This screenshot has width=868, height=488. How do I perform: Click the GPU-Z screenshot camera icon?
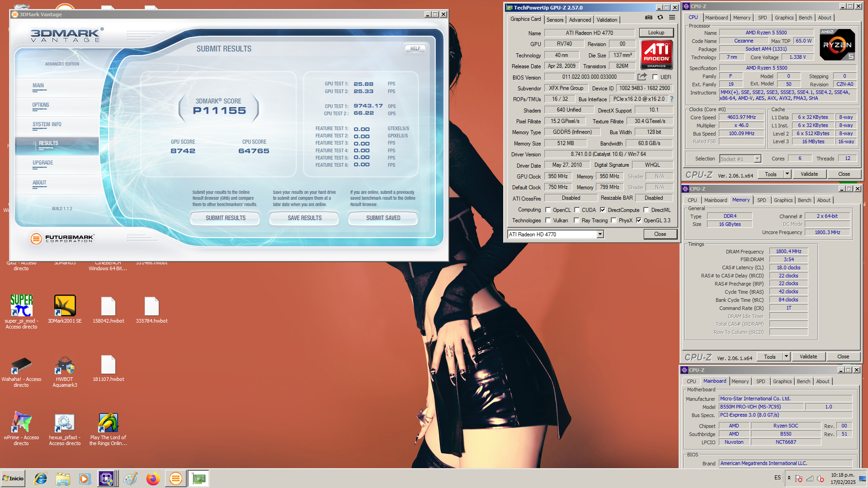[x=649, y=17]
